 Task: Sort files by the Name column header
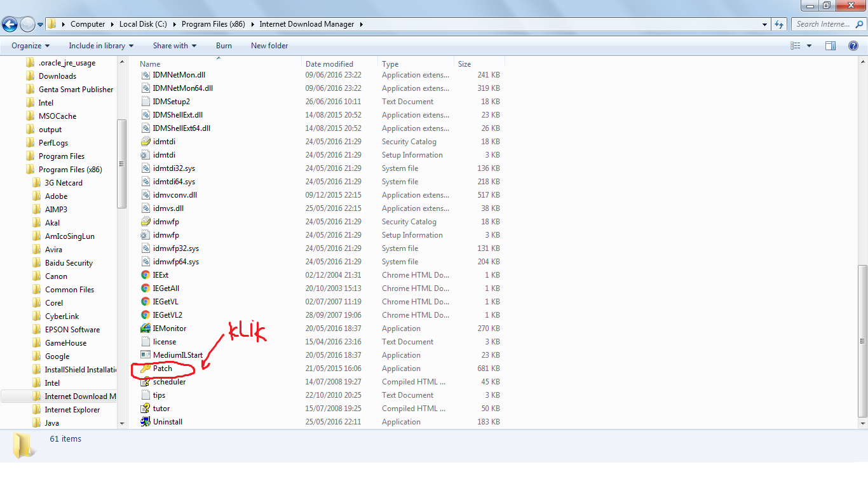coord(219,64)
